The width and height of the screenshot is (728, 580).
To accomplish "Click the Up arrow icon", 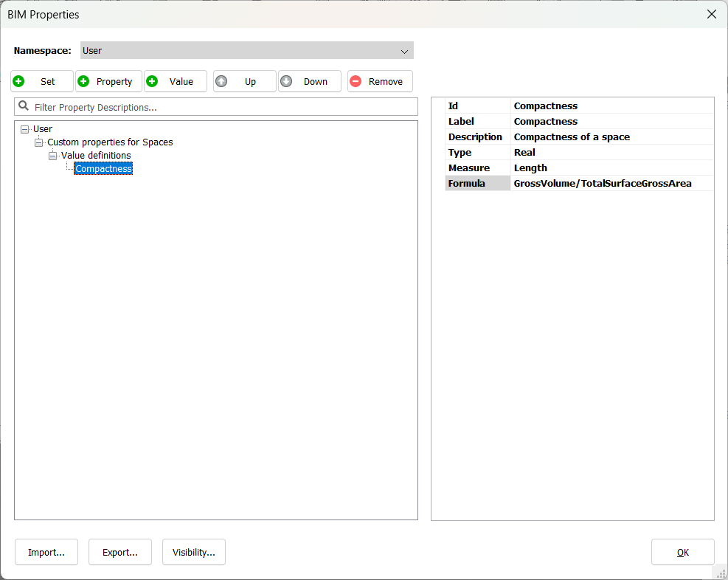I will coord(221,81).
